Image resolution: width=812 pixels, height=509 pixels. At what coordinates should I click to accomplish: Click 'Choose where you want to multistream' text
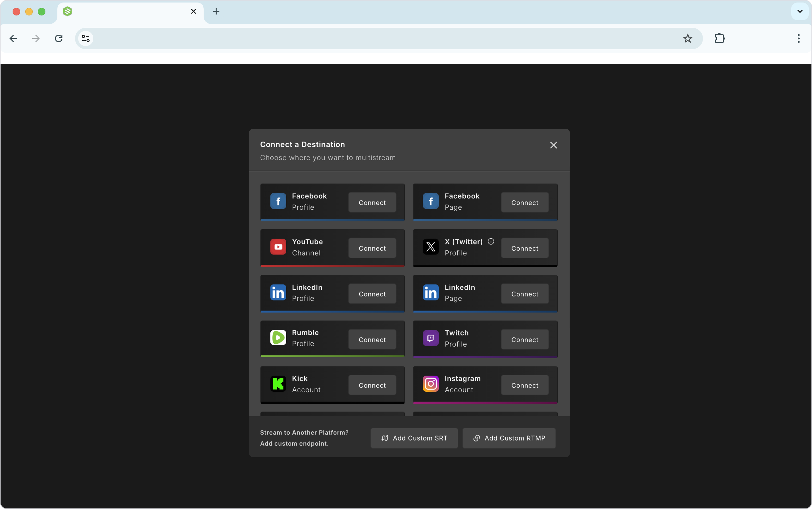point(328,158)
